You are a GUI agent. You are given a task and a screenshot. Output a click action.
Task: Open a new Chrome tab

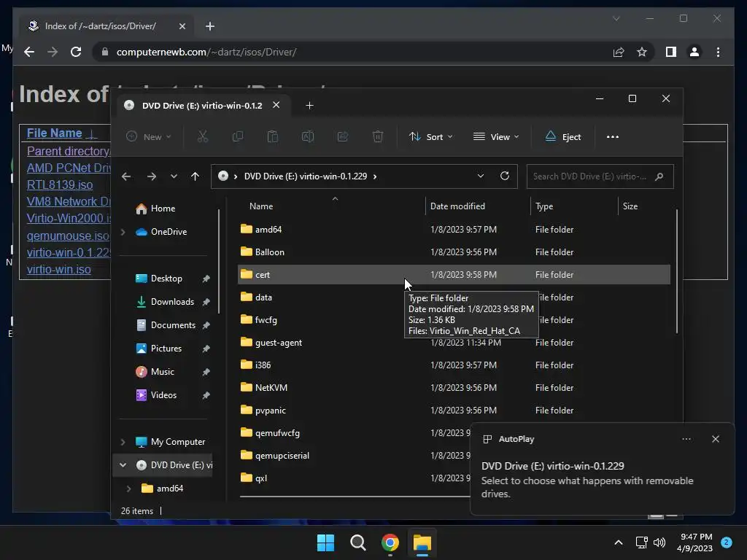pyautogui.click(x=210, y=26)
